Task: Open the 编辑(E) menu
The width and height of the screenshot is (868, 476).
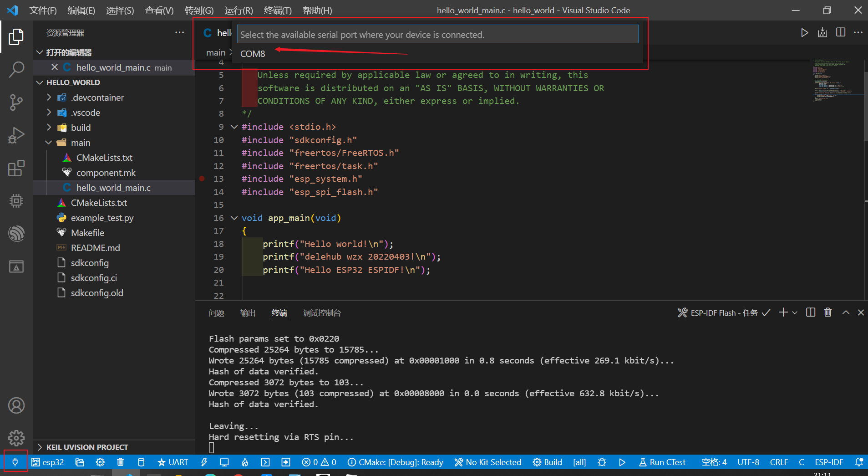Action: (x=81, y=10)
